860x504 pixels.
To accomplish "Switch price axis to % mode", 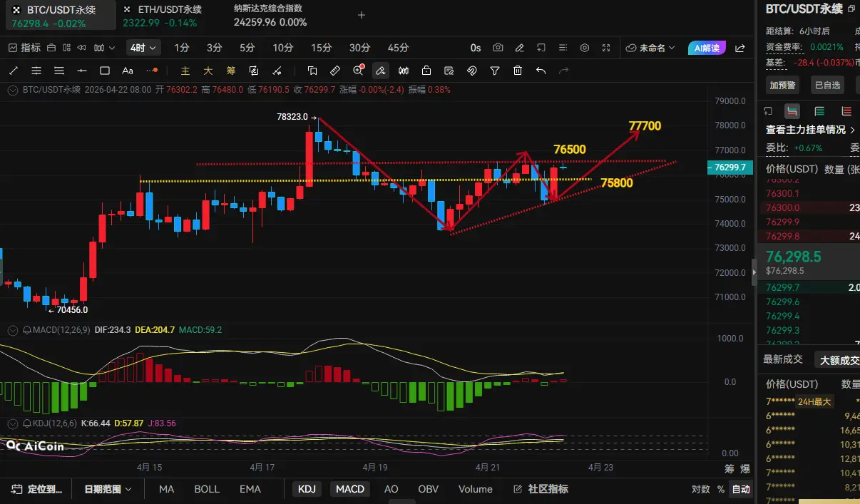I will click(x=721, y=489).
